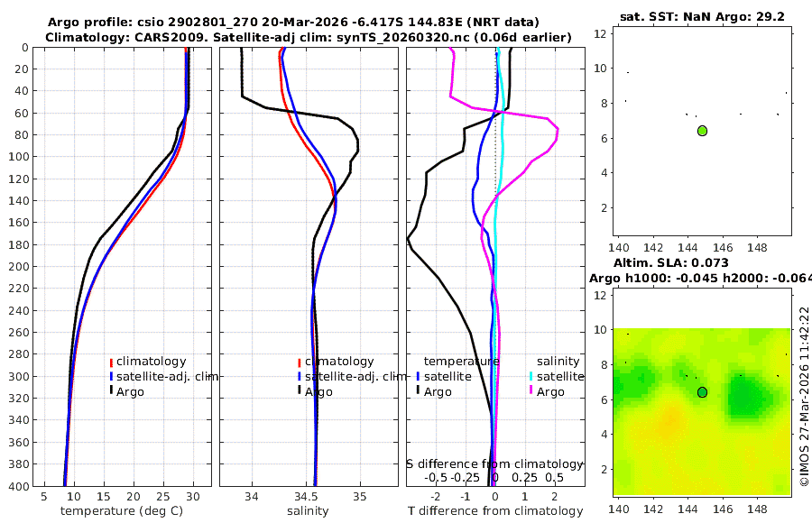This screenshot has height=523, width=812.
Task: Click blue satellite-adj. clim legend swatch in temperature panel
Action: tap(111, 376)
